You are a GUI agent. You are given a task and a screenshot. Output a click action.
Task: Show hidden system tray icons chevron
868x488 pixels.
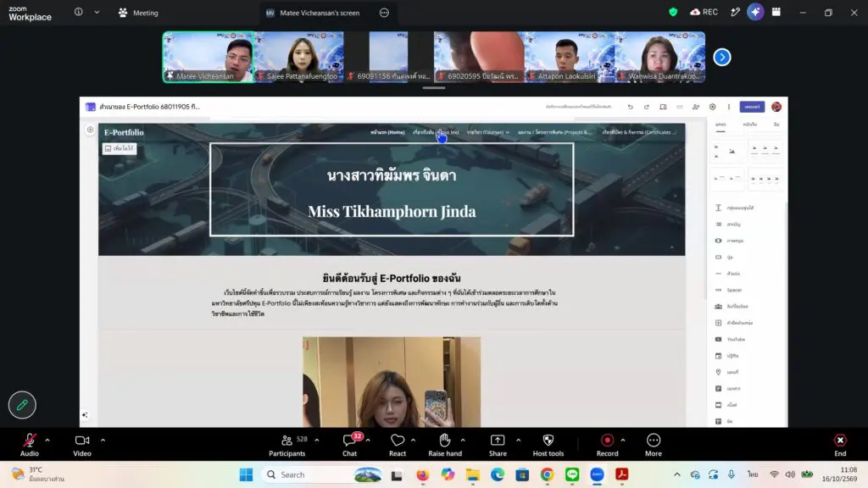[x=677, y=474]
